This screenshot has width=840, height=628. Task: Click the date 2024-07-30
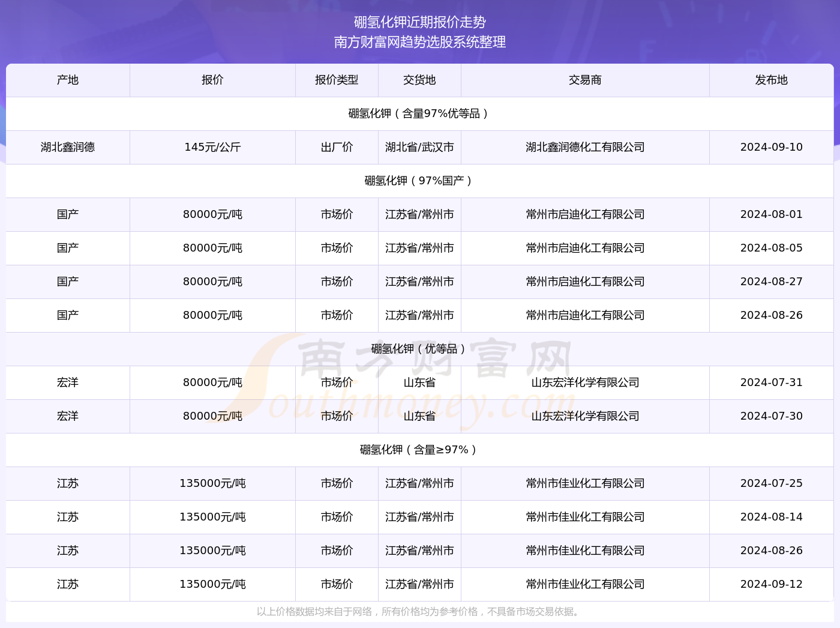pyautogui.click(x=772, y=416)
